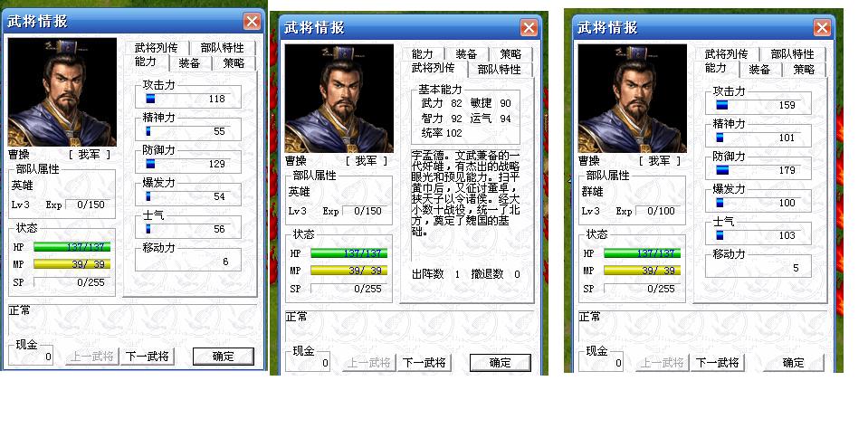Screen dimensions: 868x438
Task: Select 策略 tab in left window
Action: click(234, 62)
